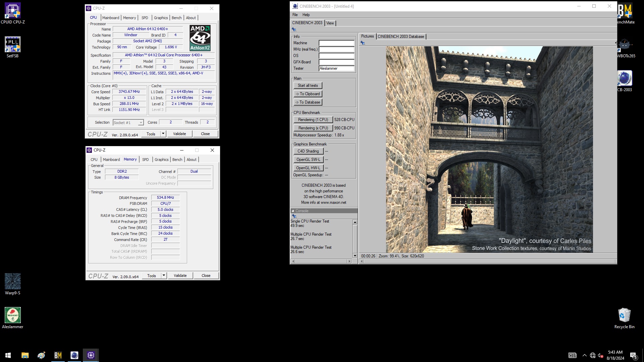This screenshot has width=644, height=362.
Task: Click the DRAM Frequency value 534.8 MHz
Action: [x=165, y=197]
